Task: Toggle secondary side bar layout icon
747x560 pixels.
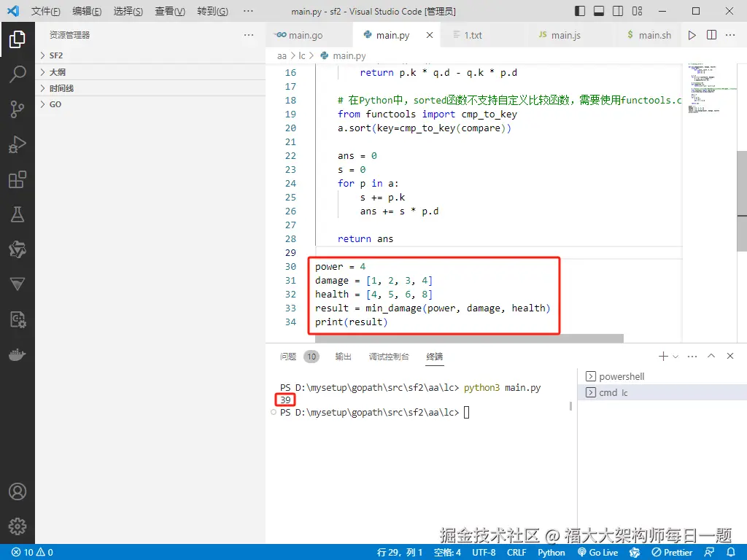Action: tap(618, 11)
